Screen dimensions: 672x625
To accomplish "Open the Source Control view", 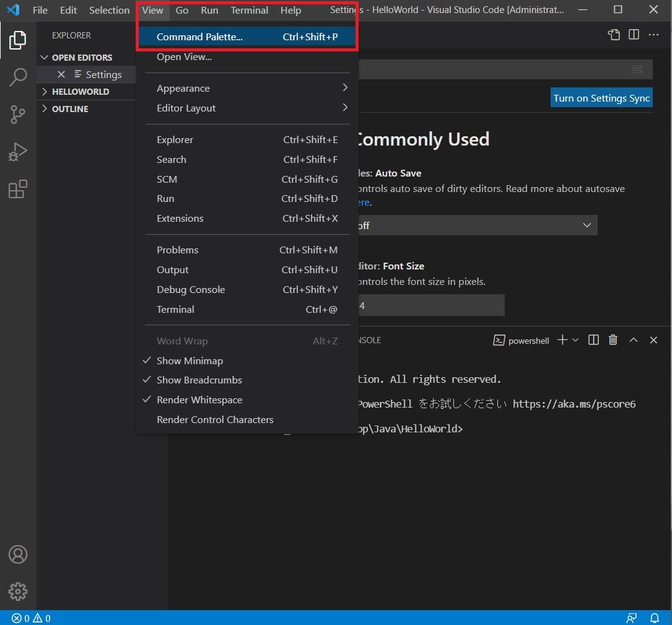I will 18,114.
